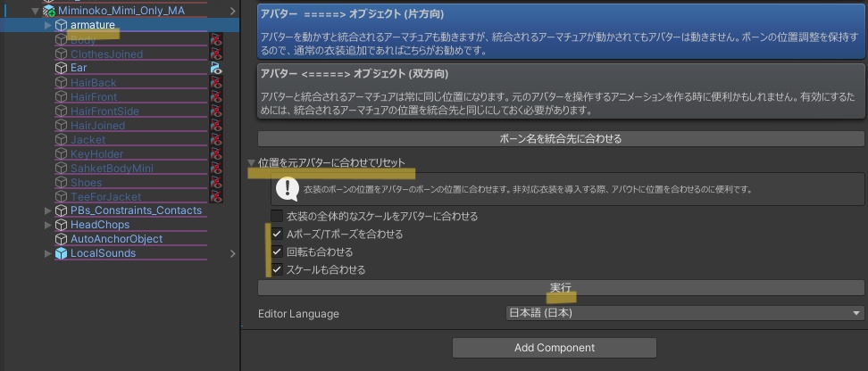Click the Jacket cube icon
This screenshot has height=371, width=868.
click(61, 139)
